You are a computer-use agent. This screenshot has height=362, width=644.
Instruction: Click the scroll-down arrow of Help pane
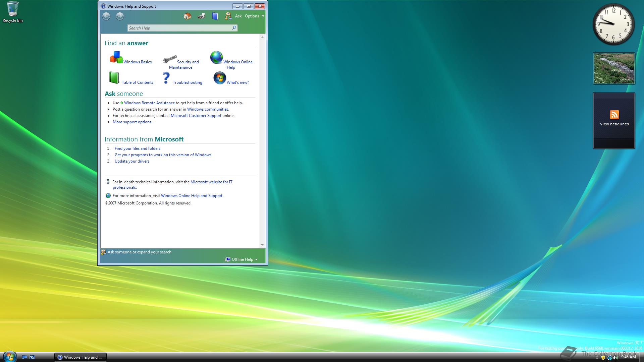click(262, 245)
